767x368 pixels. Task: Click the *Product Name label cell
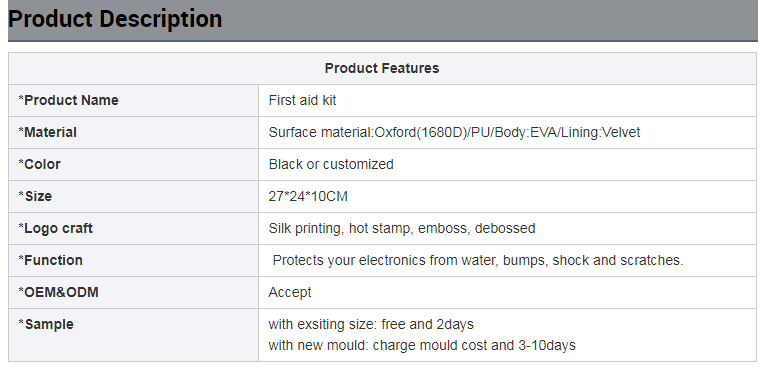134,100
